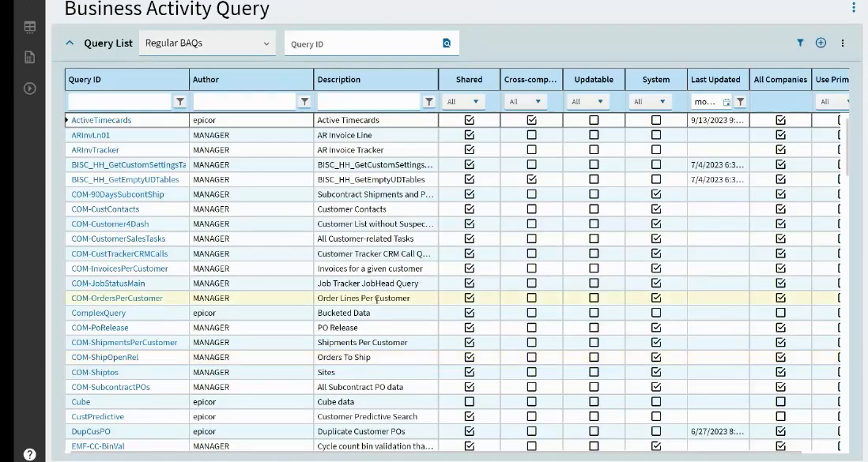The height and width of the screenshot is (462, 868).
Task: Open the COM-ShipOpenRel query link
Action: click(x=104, y=358)
